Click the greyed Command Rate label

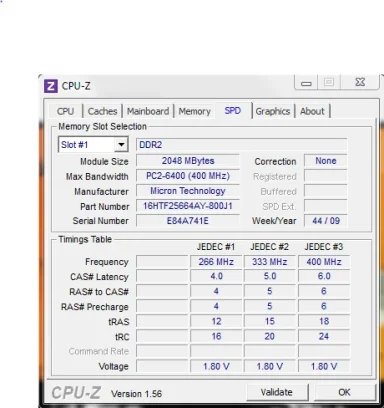99,351
